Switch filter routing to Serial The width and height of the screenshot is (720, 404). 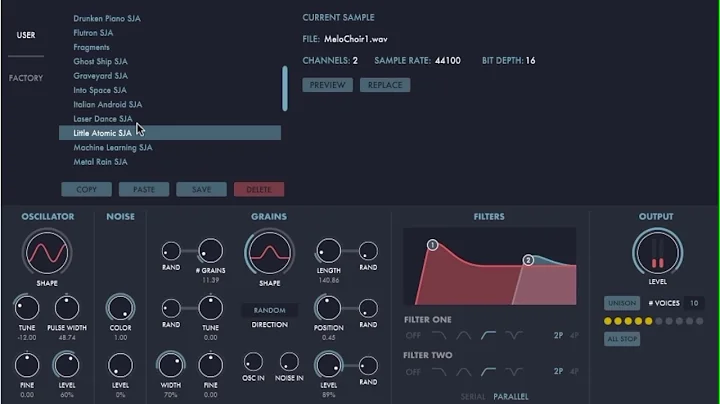pos(472,397)
